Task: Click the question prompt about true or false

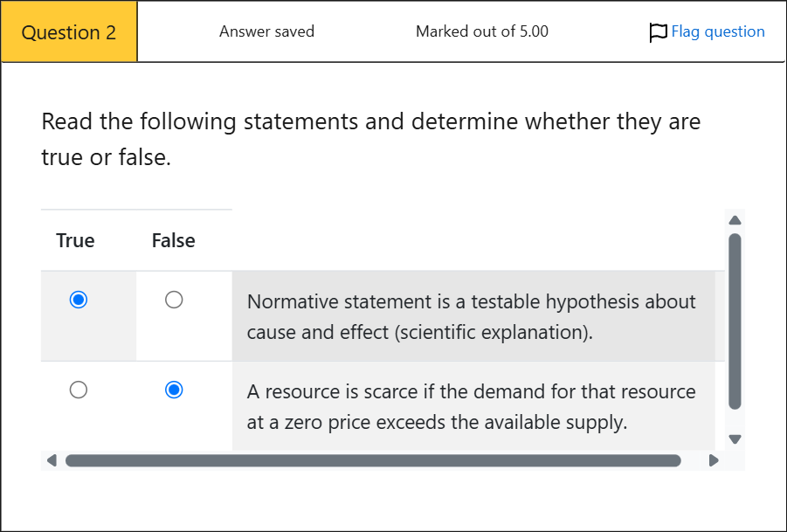Action: point(370,139)
